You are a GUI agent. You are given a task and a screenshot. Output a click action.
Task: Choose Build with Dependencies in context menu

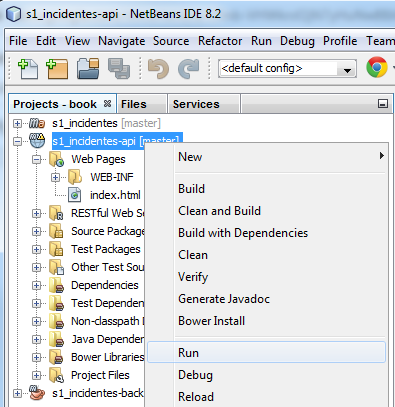pyautogui.click(x=266, y=233)
